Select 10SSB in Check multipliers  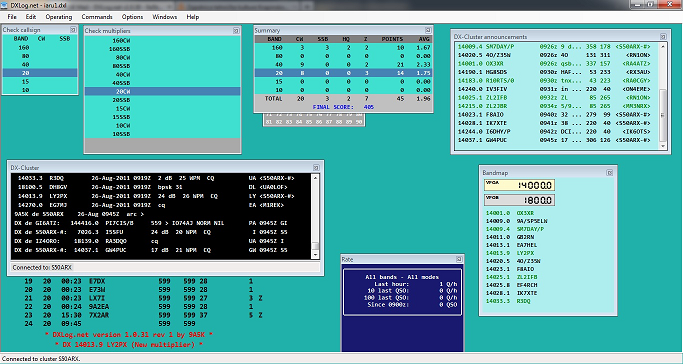162,134
